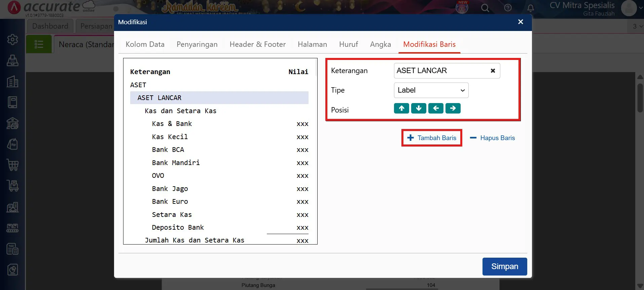Open the shopping cart sidebar module

click(12, 165)
